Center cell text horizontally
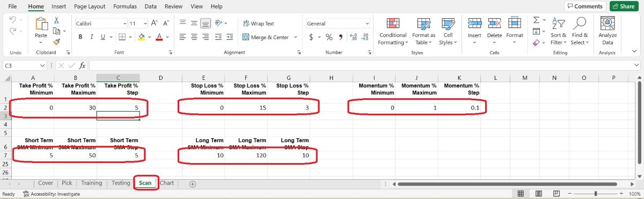644x199 pixels. 194,37
